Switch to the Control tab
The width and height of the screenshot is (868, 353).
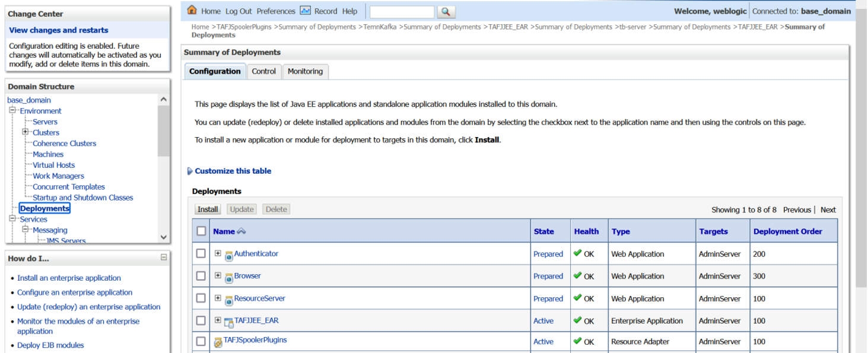tap(263, 71)
